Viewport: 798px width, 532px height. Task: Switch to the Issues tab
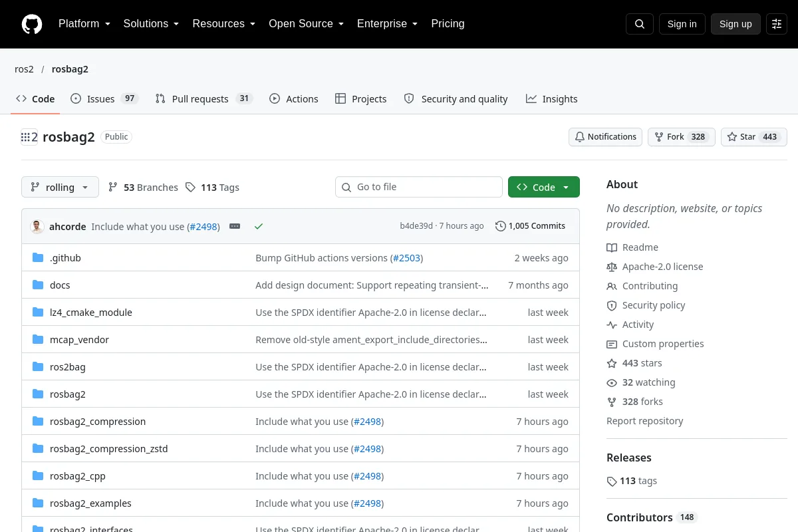pos(104,98)
